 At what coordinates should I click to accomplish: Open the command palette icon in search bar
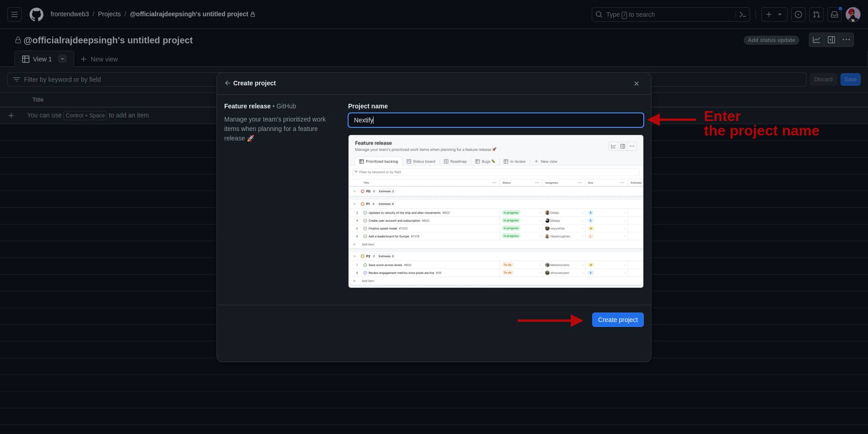742,14
